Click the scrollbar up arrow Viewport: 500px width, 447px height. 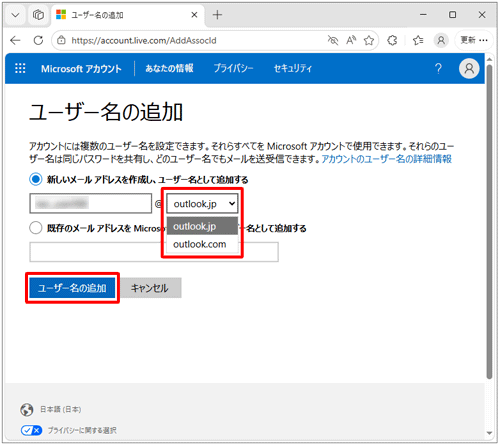(489, 59)
